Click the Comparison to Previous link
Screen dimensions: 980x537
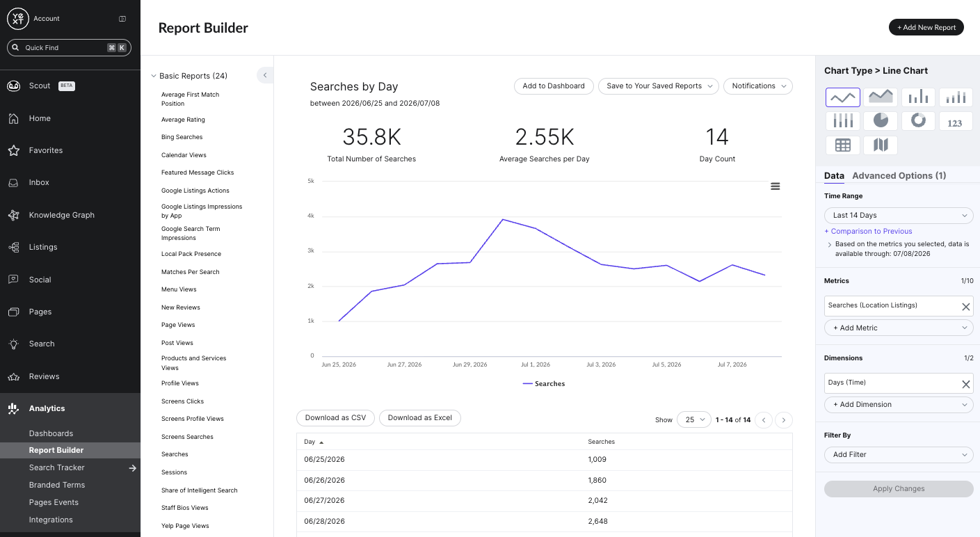pyautogui.click(x=868, y=232)
